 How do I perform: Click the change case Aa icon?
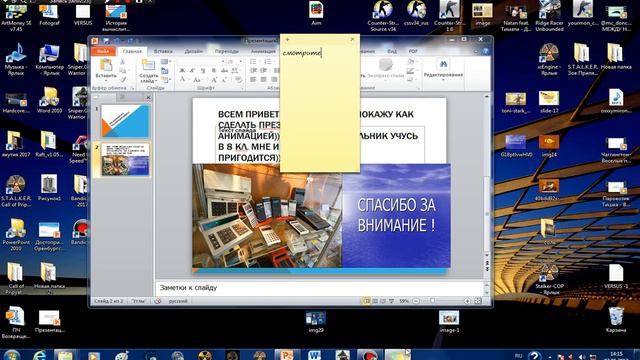197,80
